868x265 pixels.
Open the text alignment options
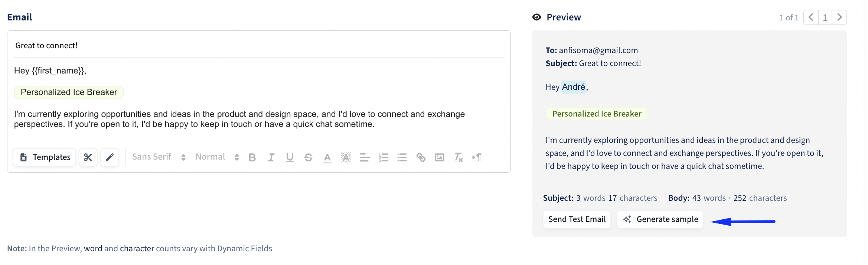point(365,157)
